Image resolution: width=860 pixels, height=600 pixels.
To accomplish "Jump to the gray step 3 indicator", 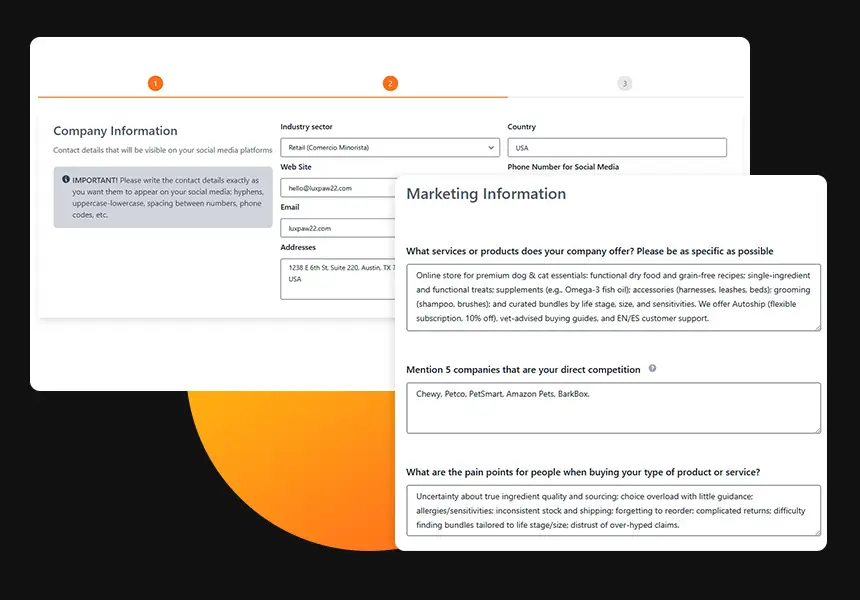I will tap(625, 84).
